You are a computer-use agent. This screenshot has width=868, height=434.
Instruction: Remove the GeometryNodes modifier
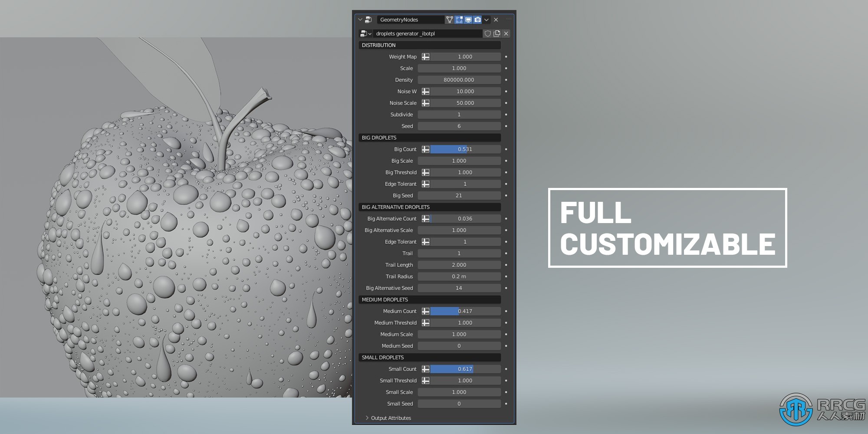[496, 20]
